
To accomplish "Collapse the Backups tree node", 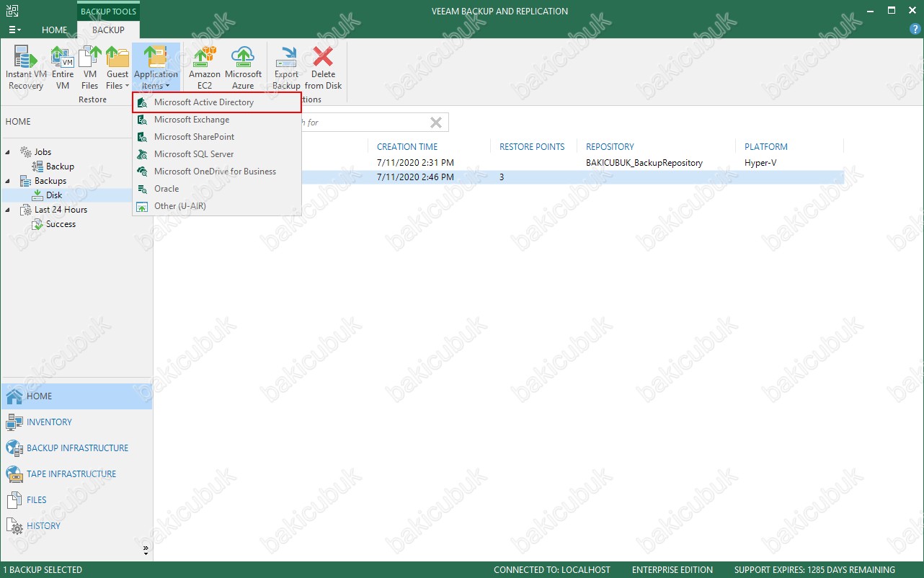I will tap(9, 181).
